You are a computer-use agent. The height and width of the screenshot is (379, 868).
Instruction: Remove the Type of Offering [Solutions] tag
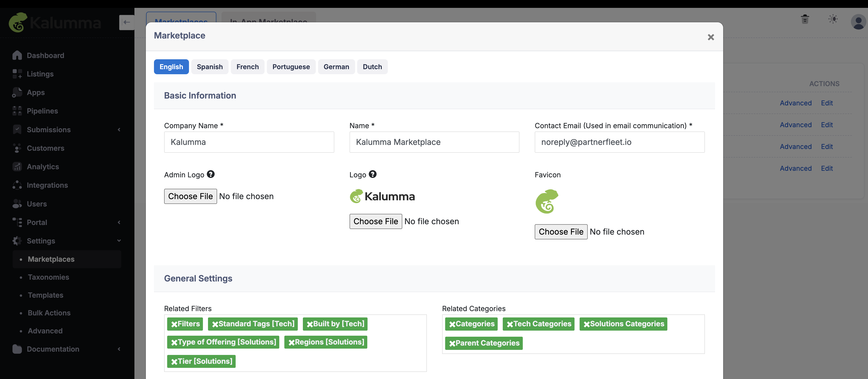tap(174, 342)
